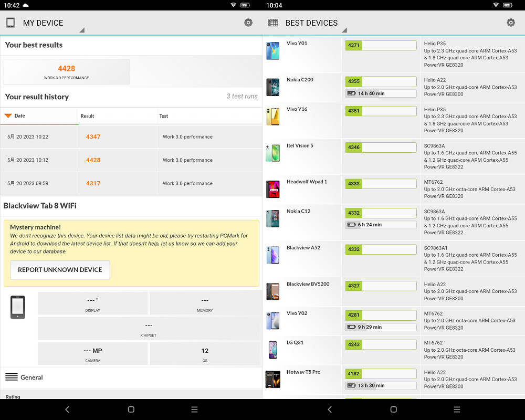525x420 pixels.
Task: Click Nokia C200 battery life 14 h 40 min
Action: point(381,93)
